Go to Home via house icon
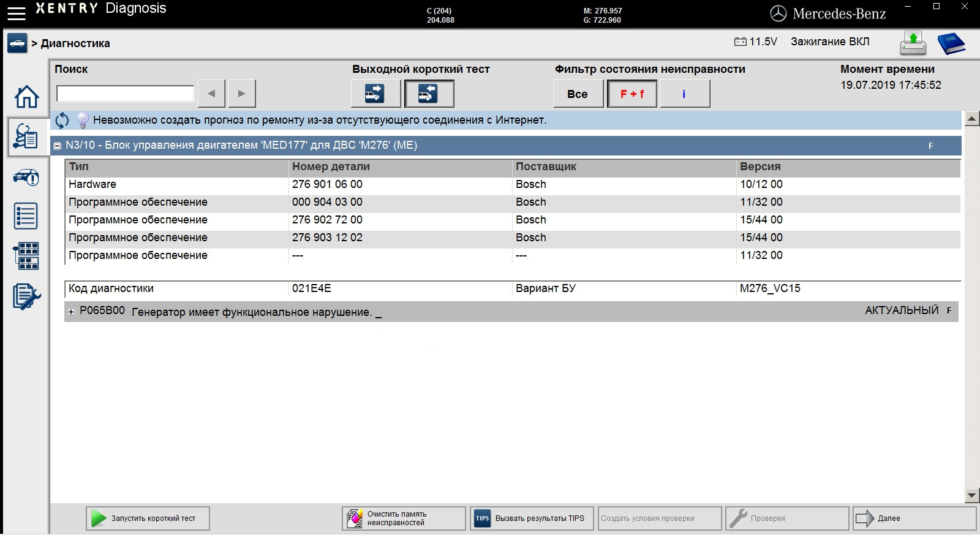Viewport: 980px width, 535px height. tap(26, 97)
